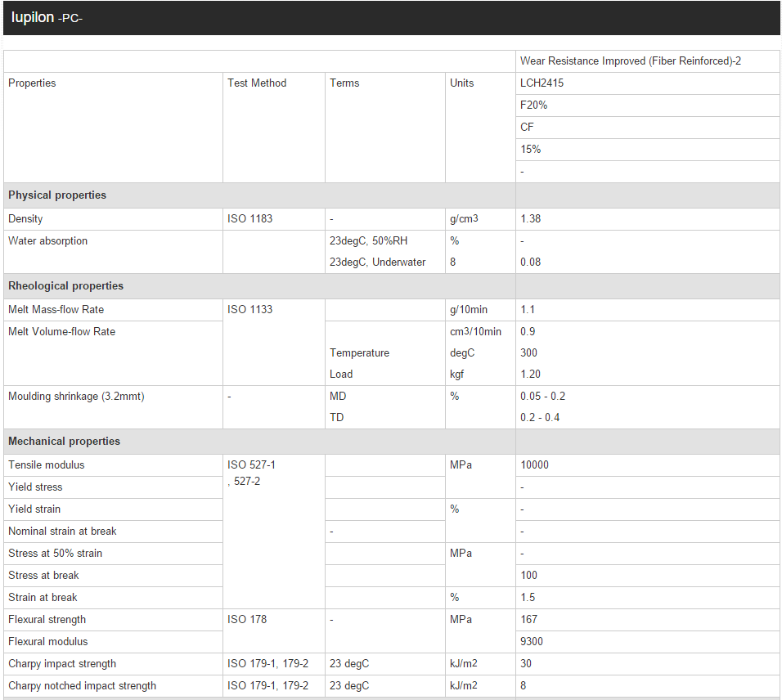Select the water absorption value 0.08

pos(531,262)
